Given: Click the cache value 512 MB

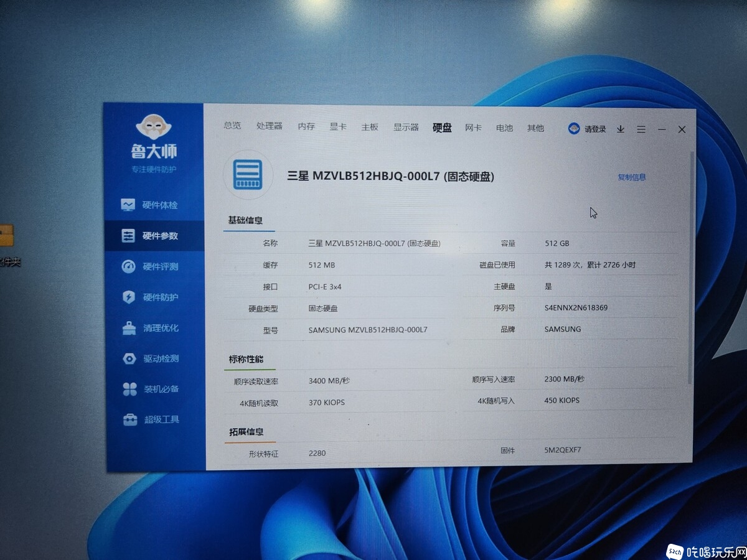Looking at the screenshot, I should tap(322, 265).
